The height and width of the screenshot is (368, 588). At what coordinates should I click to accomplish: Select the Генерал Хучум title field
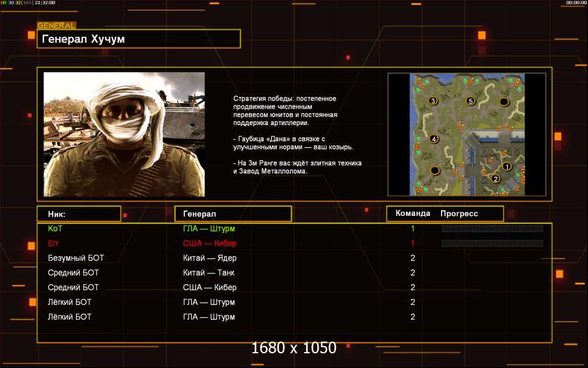point(139,39)
